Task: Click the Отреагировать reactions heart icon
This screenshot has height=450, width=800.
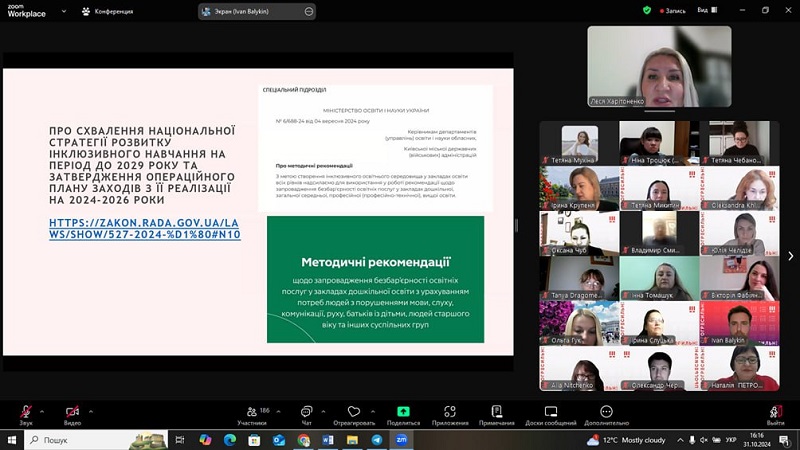Action: [x=354, y=411]
